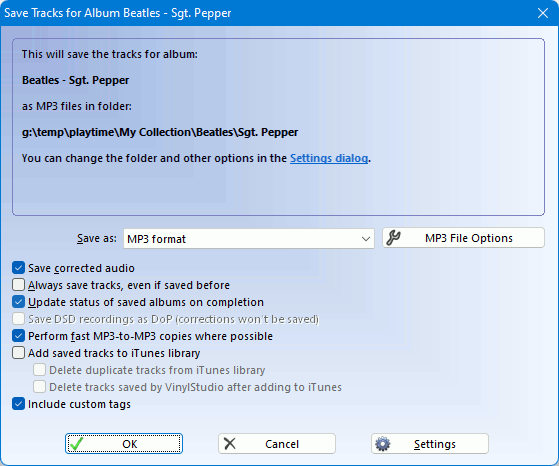Click the Save DSD recordings as DoP checkbox
The image size is (559, 466).
click(x=19, y=319)
